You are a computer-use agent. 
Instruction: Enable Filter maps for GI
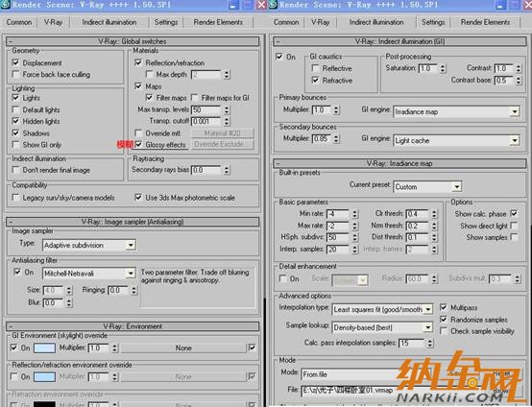coord(194,98)
